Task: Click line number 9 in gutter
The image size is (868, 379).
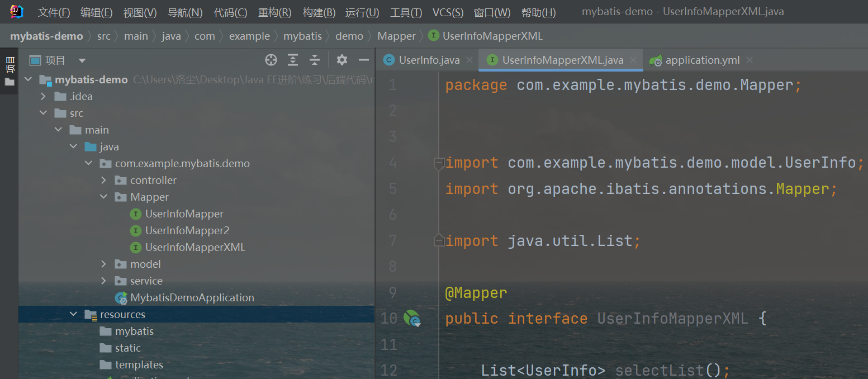Action: [392, 292]
